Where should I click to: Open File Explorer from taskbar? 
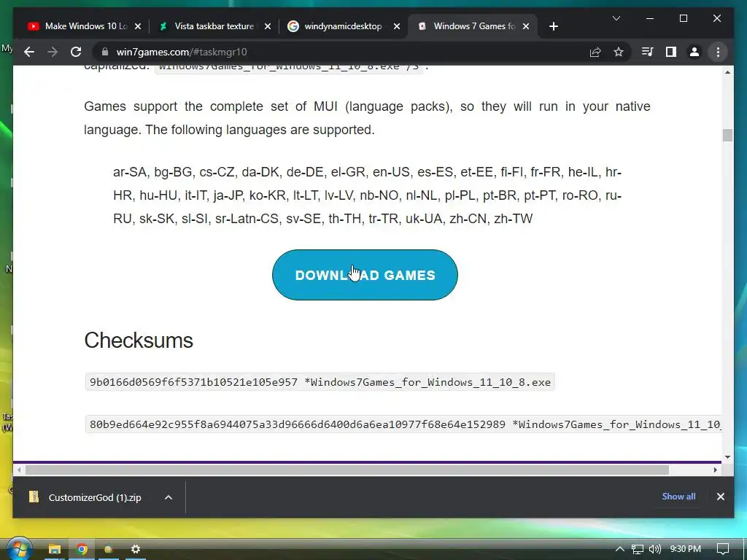click(55, 550)
